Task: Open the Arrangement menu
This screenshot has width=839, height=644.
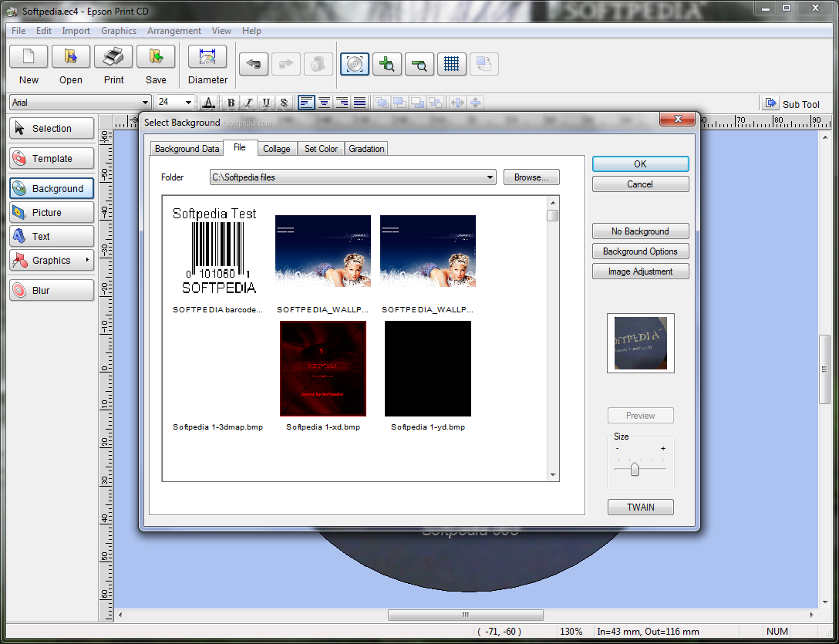Action: [174, 31]
